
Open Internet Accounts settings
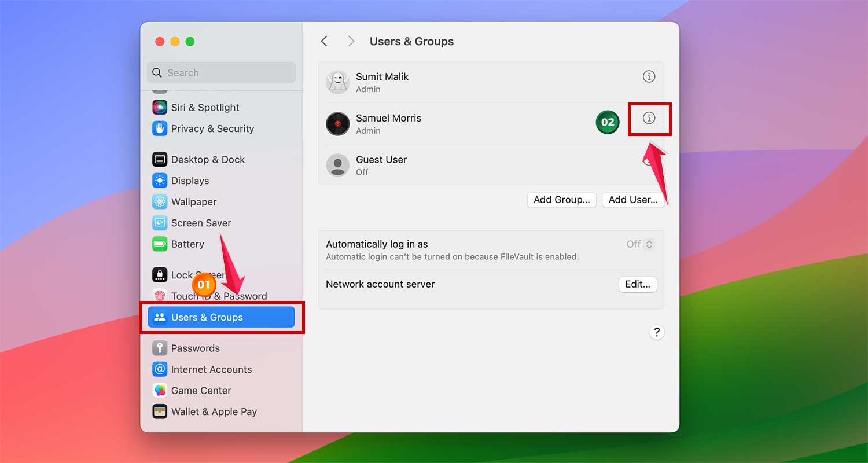pyautogui.click(x=211, y=369)
